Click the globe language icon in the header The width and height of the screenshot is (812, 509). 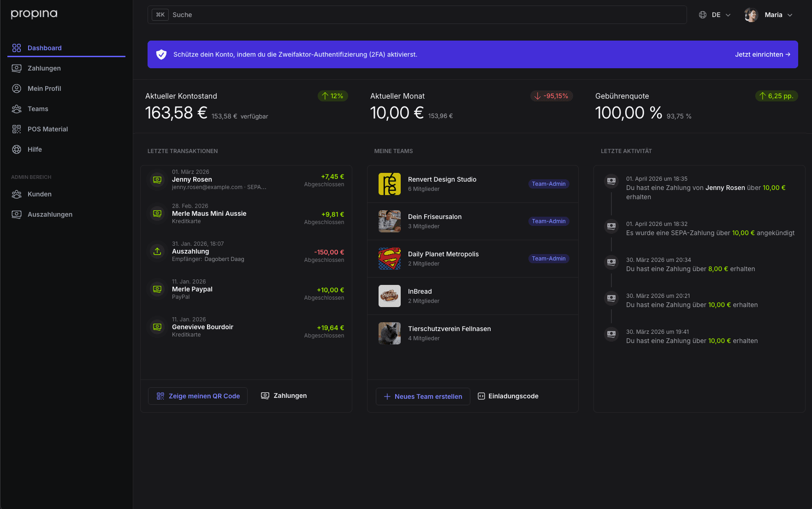pos(702,14)
